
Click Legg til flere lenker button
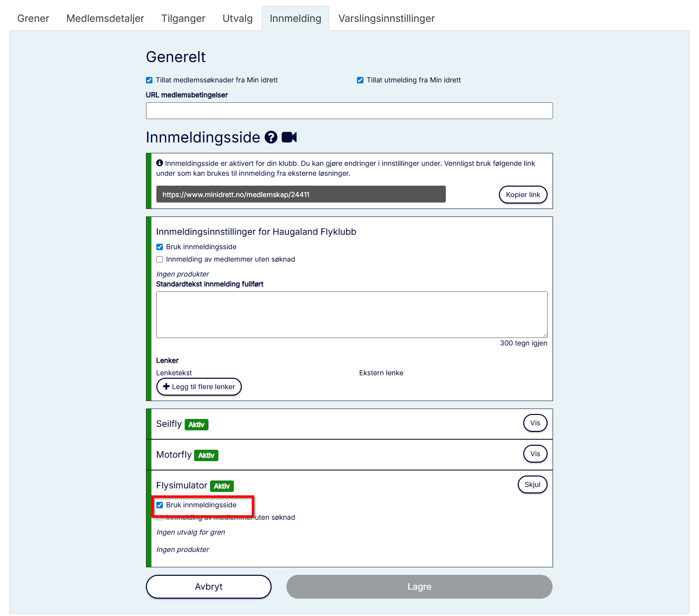(199, 387)
